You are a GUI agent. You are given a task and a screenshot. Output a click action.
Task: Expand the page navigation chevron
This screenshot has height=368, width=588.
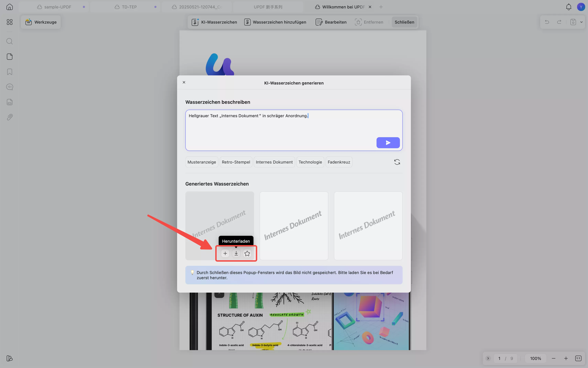[488, 358]
